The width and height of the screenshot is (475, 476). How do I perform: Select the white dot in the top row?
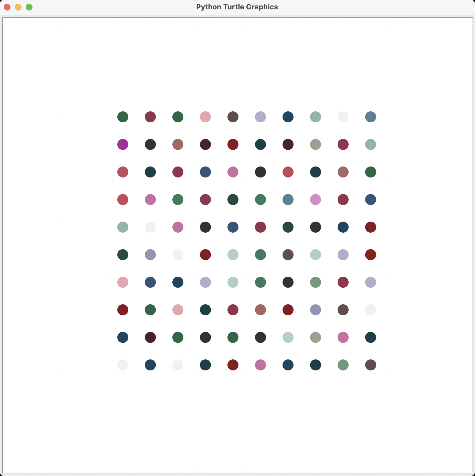[x=343, y=117]
